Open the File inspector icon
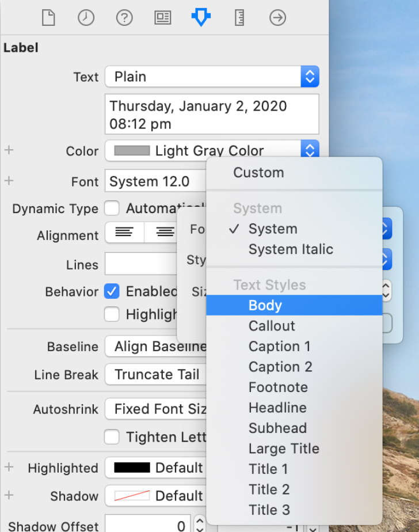 point(48,17)
